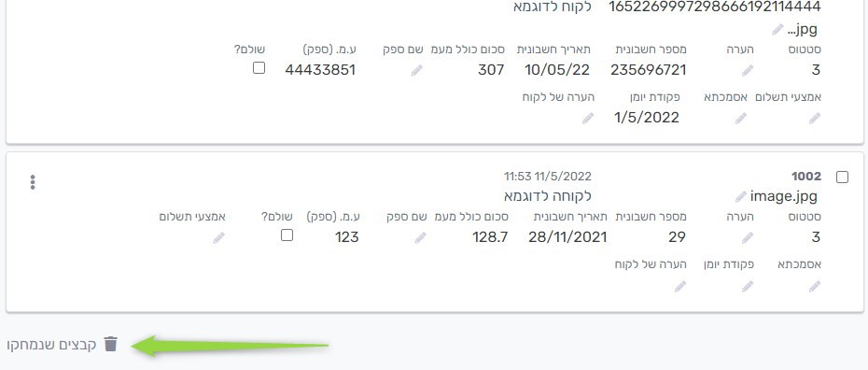Tick the שולם? checkbox beside 44433851
Screen dimensions: 868x370
(259, 68)
